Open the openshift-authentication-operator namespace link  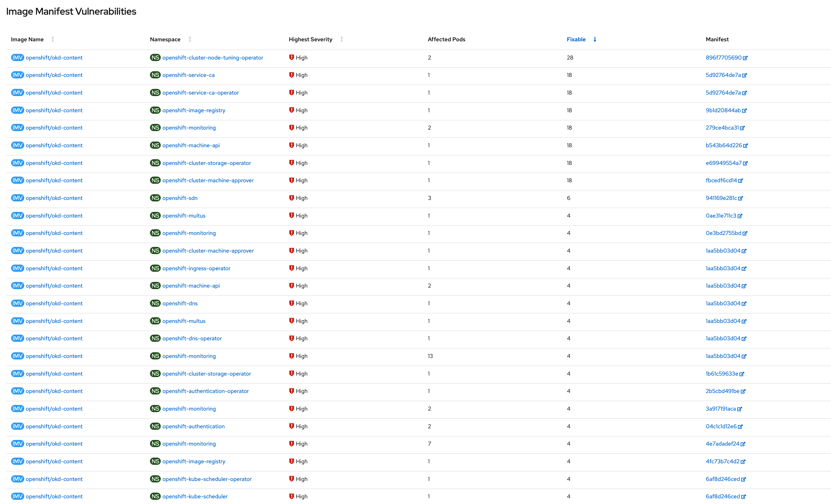205,391
